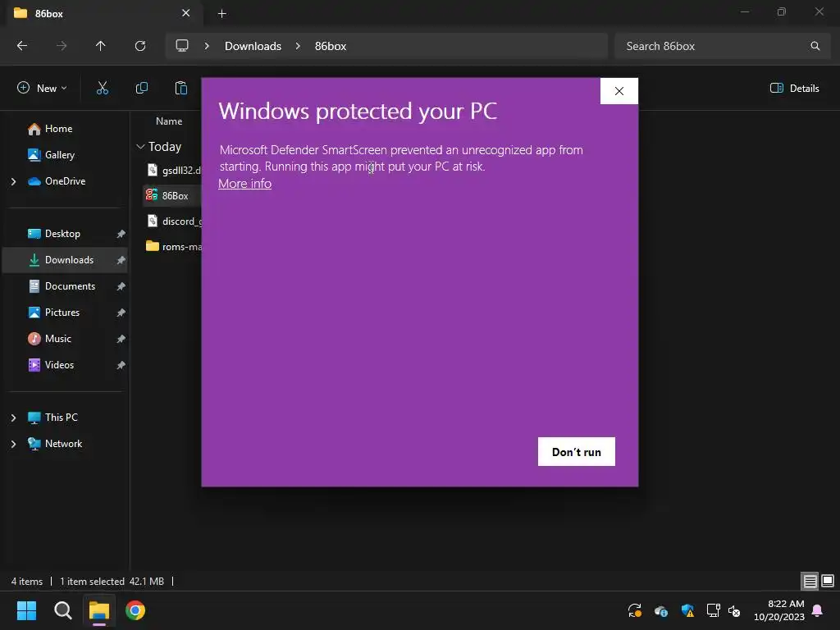Image resolution: width=840 pixels, height=630 pixels.
Task: Click File Explorer on the taskbar
Action: coord(99,610)
